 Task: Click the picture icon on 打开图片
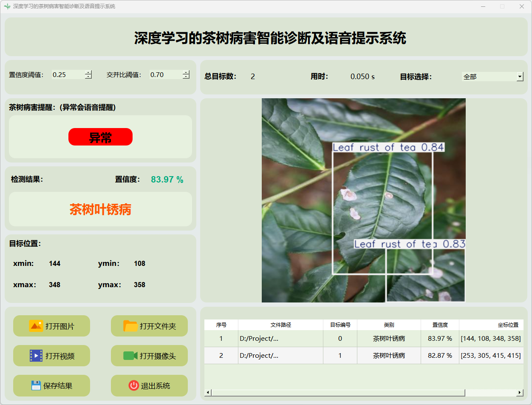click(36, 326)
